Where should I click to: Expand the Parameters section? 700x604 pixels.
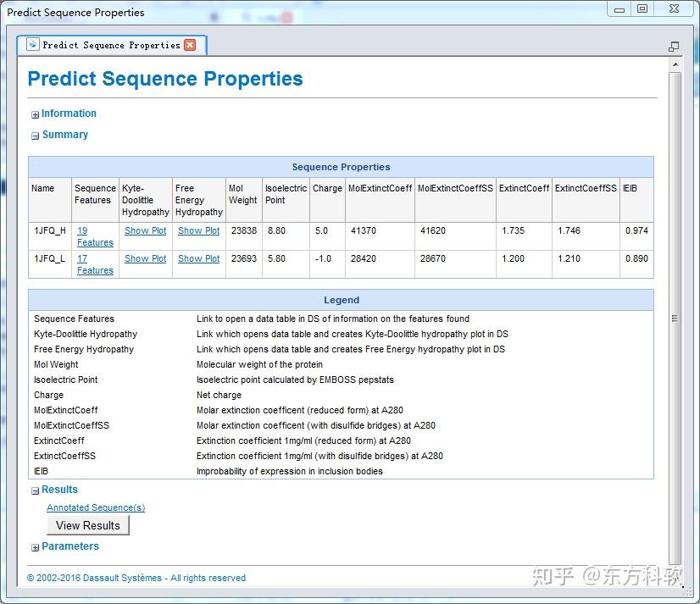pos(34,546)
